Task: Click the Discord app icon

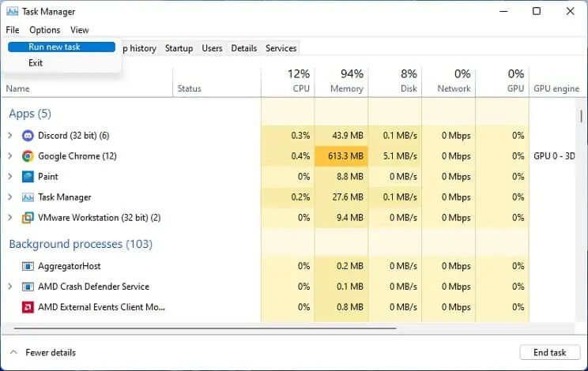Action: [x=28, y=136]
